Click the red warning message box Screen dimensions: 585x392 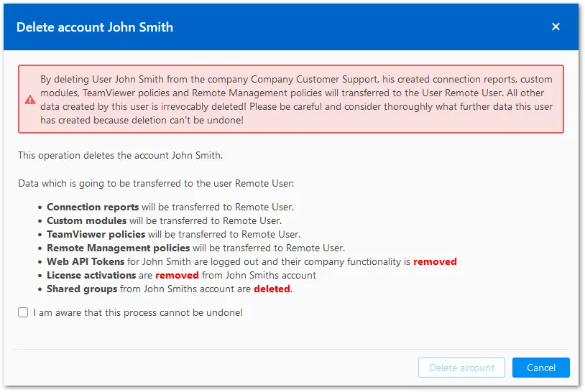pyautogui.click(x=291, y=99)
